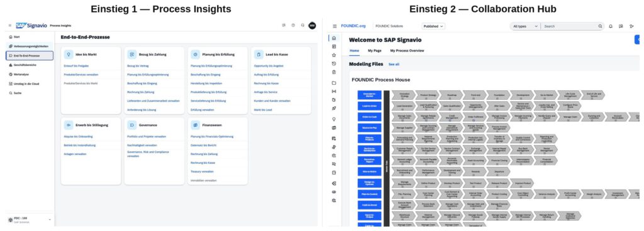Image resolution: width=644 pixels, height=231 pixels.
Task: Click the Home icon in left rail
Action: pos(333,38)
